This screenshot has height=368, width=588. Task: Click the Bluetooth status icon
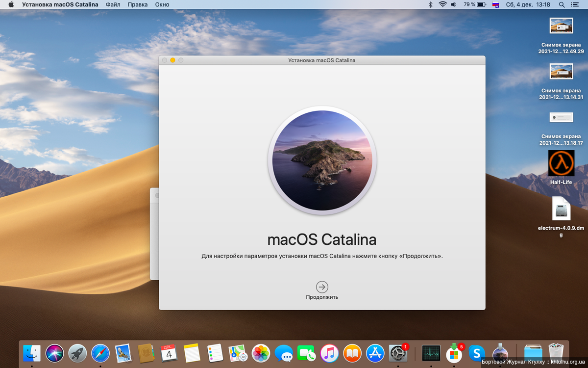click(x=431, y=4)
